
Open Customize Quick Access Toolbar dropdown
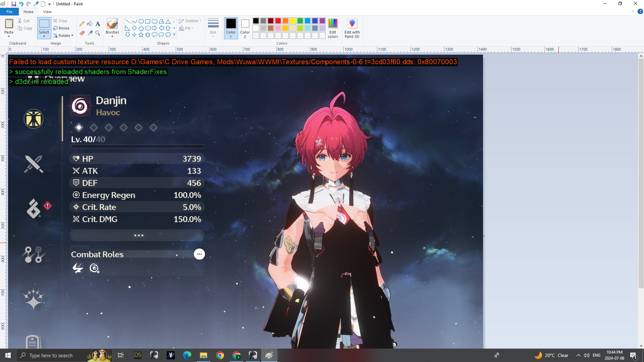point(49,4)
